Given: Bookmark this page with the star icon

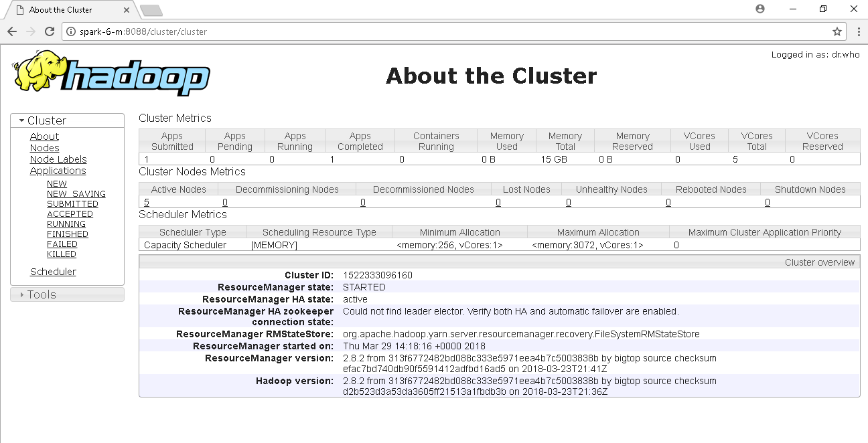Looking at the screenshot, I should click(837, 31).
